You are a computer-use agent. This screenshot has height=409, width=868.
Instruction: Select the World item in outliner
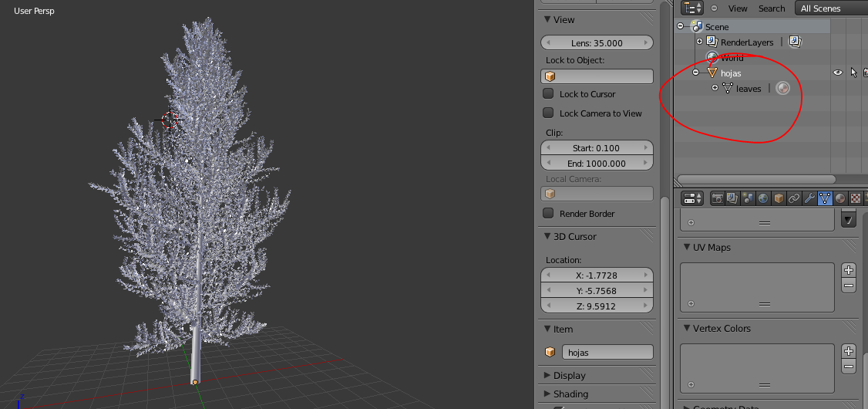pos(732,58)
